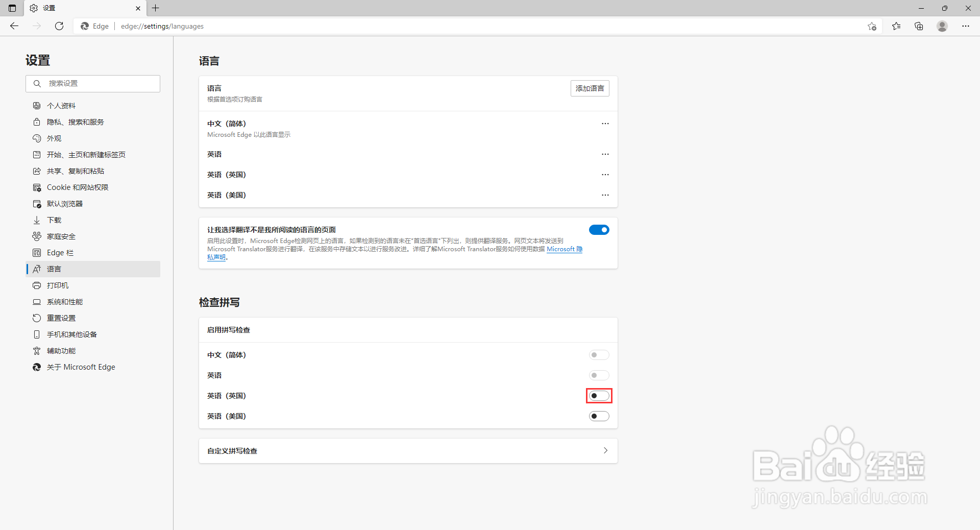Select 语言 in the settings sidebar
Screen dimensions: 980x530
click(x=93, y=269)
